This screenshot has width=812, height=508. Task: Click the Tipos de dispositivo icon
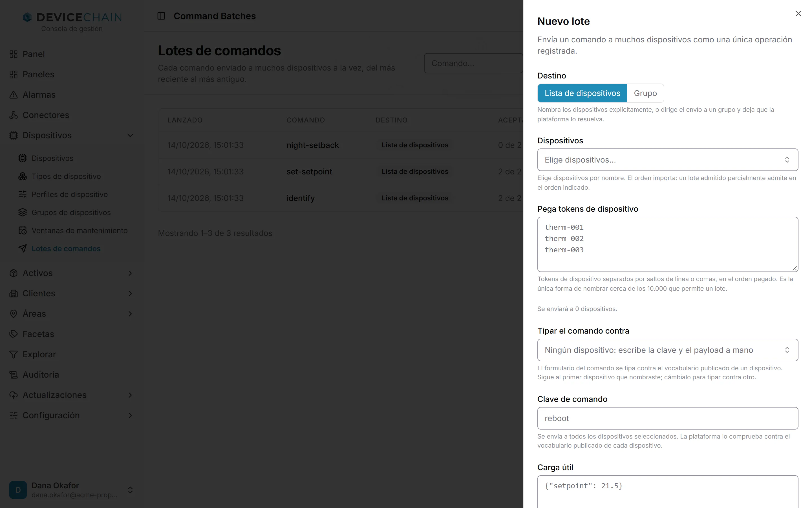tap(23, 176)
